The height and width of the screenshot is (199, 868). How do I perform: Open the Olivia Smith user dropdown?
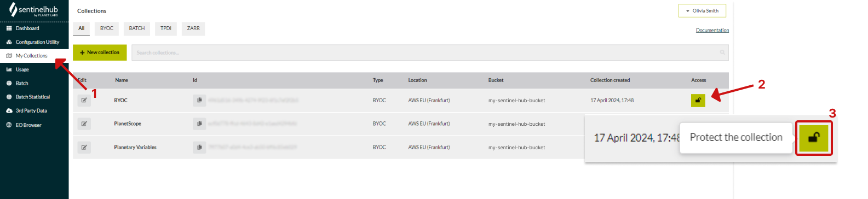coord(702,11)
